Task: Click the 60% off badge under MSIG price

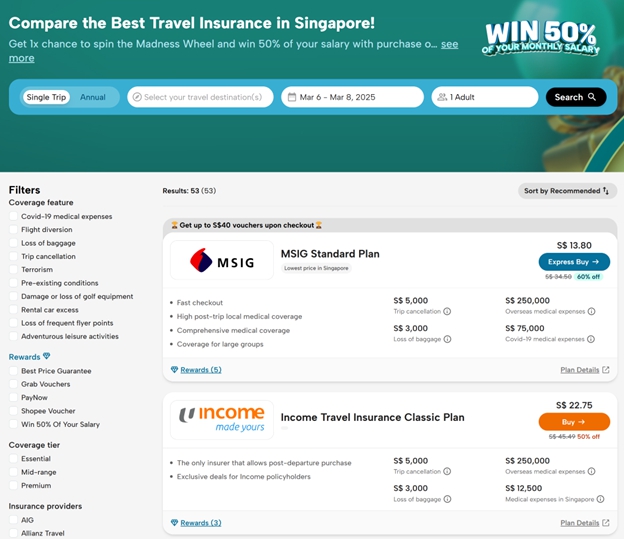Action: pyautogui.click(x=588, y=277)
